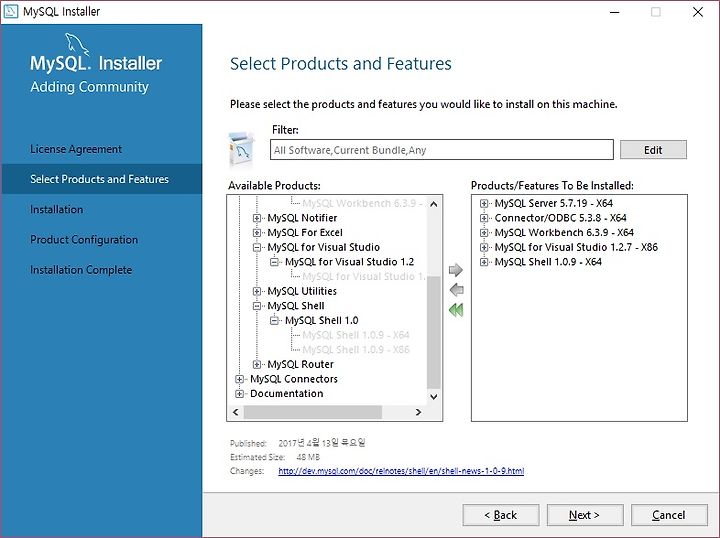The image size is (720, 538).
Task: Expand the MySQL Utilities node
Action: point(257,291)
